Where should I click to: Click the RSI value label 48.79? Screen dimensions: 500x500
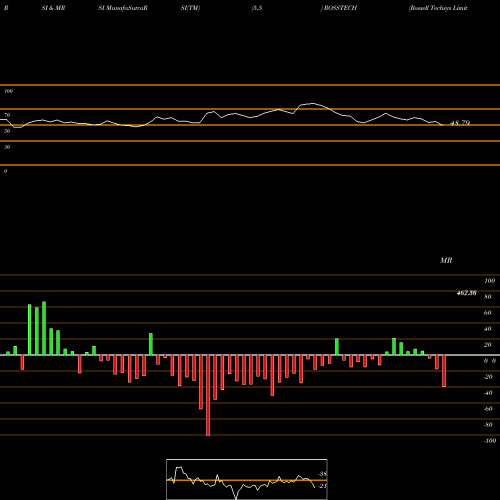tap(460, 123)
